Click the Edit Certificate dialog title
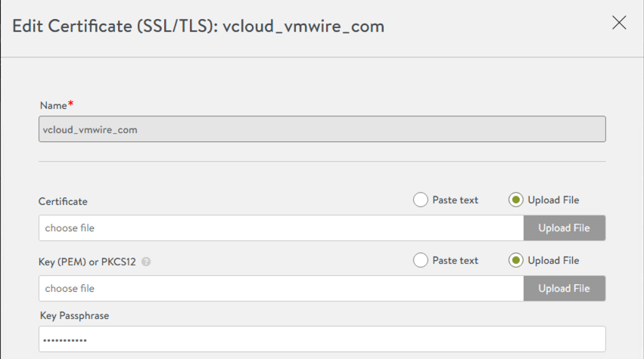Image resolution: width=644 pixels, height=359 pixels. point(198,26)
